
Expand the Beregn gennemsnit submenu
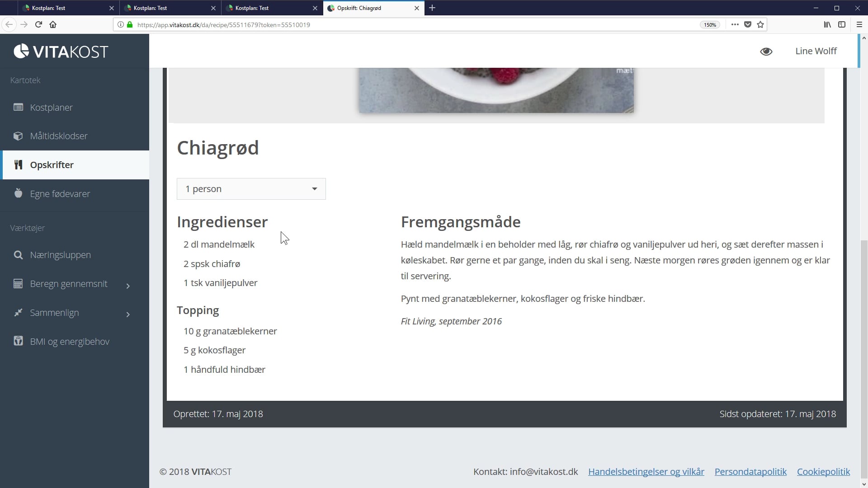(128, 286)
